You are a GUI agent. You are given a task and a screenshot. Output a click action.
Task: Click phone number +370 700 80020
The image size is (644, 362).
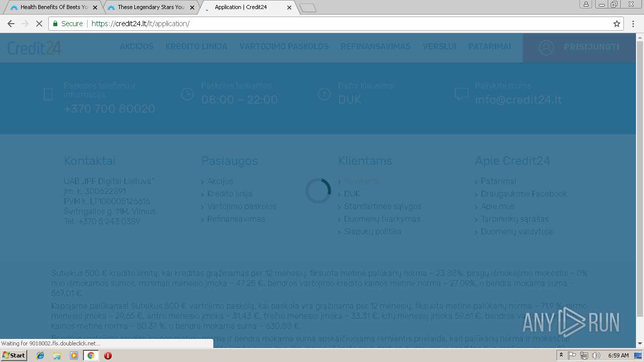click(109, 109)
